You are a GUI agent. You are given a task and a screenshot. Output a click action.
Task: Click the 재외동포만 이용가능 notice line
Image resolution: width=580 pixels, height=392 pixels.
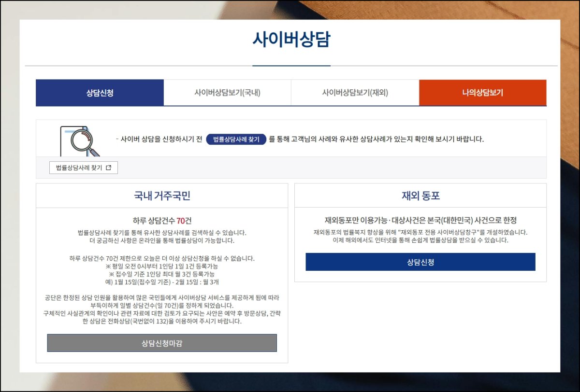point(420,221)
